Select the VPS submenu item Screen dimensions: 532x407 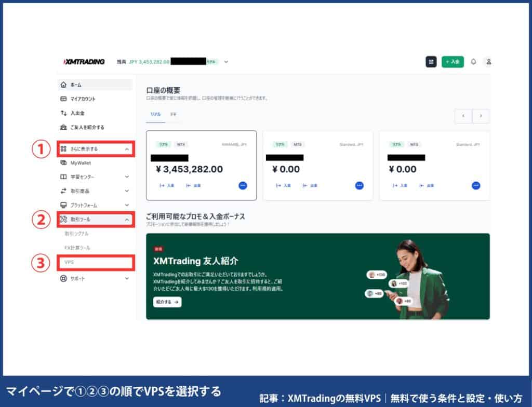tap(69, 262)
